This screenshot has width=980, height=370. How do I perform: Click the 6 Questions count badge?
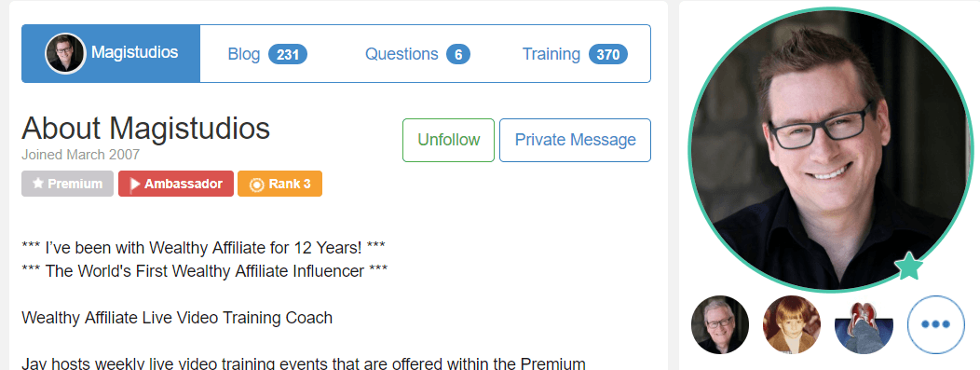coord(458,55)
